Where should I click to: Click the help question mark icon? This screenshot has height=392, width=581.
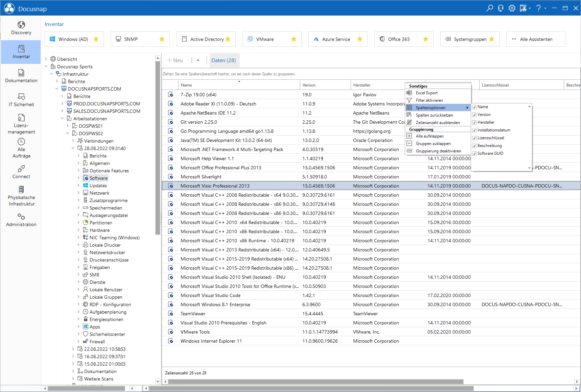539,8
